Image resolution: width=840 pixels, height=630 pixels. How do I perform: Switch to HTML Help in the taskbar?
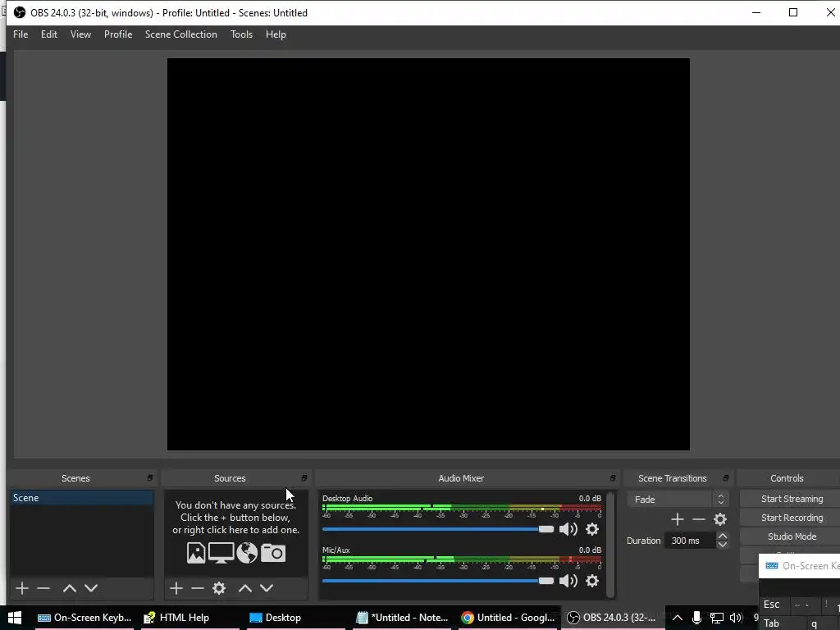[189, 618]
